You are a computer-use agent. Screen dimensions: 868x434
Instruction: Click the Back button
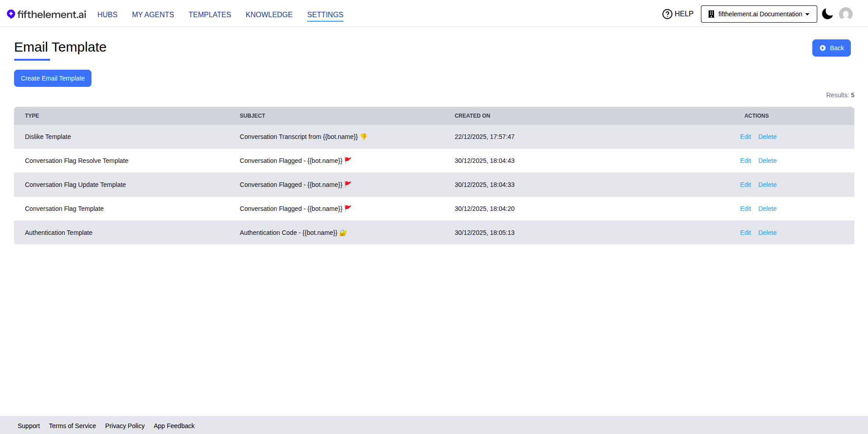pos(831,48)
